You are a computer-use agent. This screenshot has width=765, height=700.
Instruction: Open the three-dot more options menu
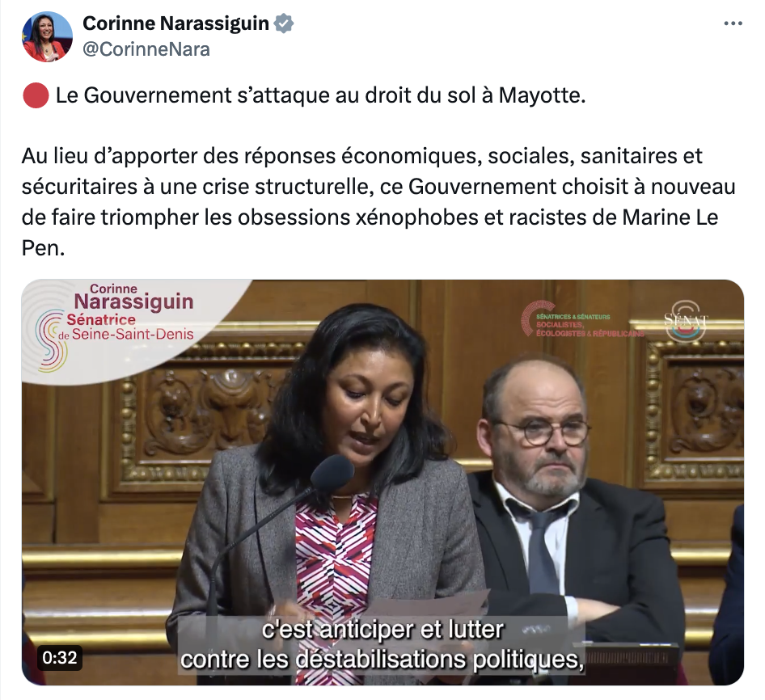(x=733, y=23)
